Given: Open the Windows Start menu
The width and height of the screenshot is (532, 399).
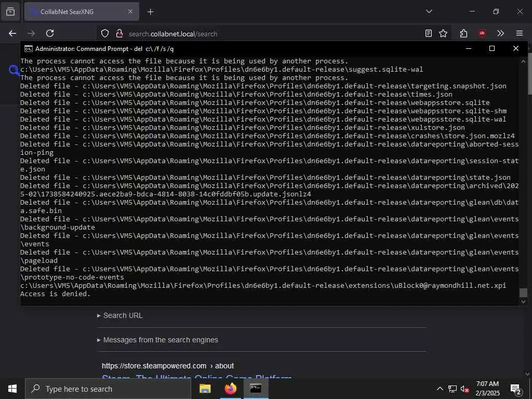Looking at the screenshot, I should click(12, 389).
